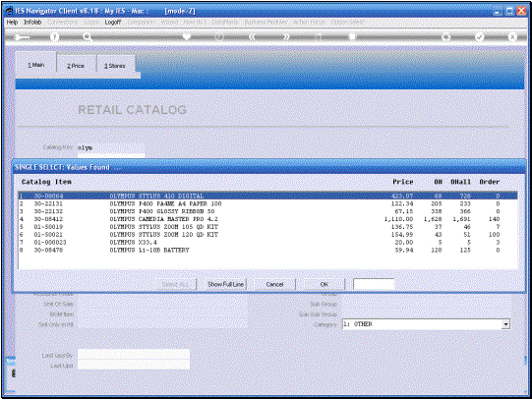Click the clipboard icon in toolbar

352,37
